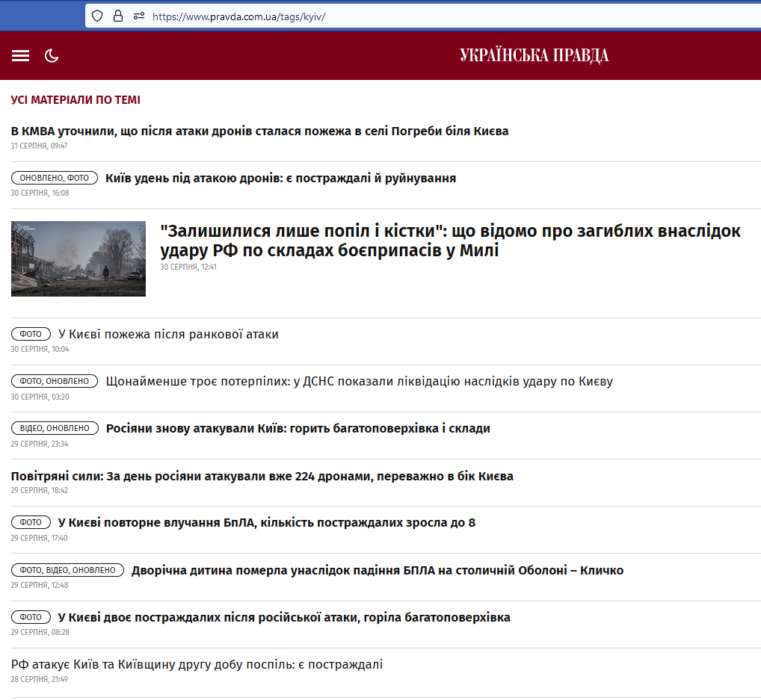The width and height of the screenshot is (761, 700).
Task: Click the timestamp '28 СЕРПНЯ, 21:49'
Action: point(39,678)
